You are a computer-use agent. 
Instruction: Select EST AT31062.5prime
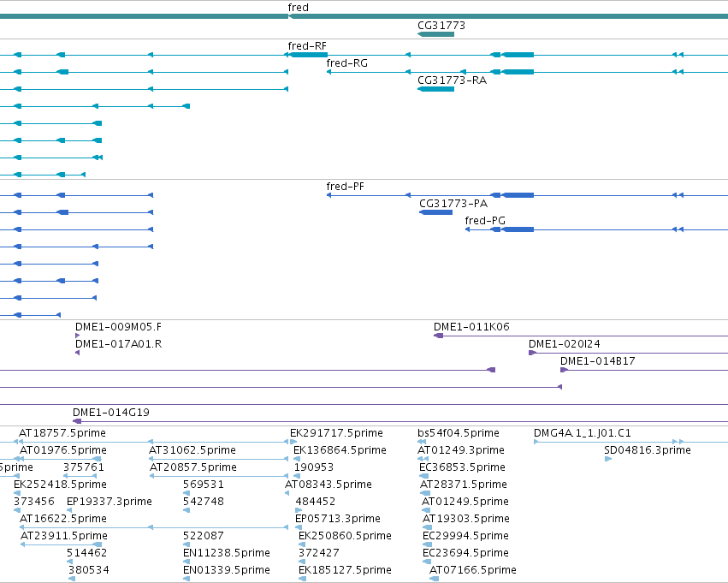pyautogui.click(x=192, y=450)
